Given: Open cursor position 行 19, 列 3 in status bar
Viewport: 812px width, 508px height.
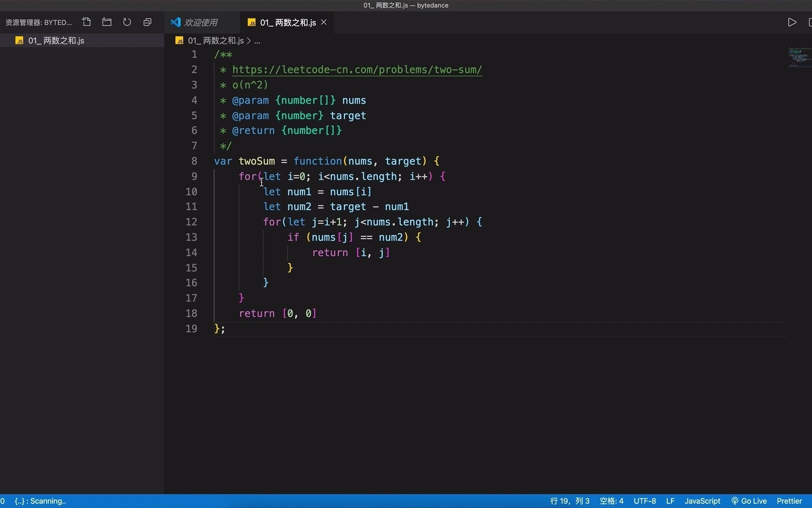Looking at the screenshot, I should (570, 501).
